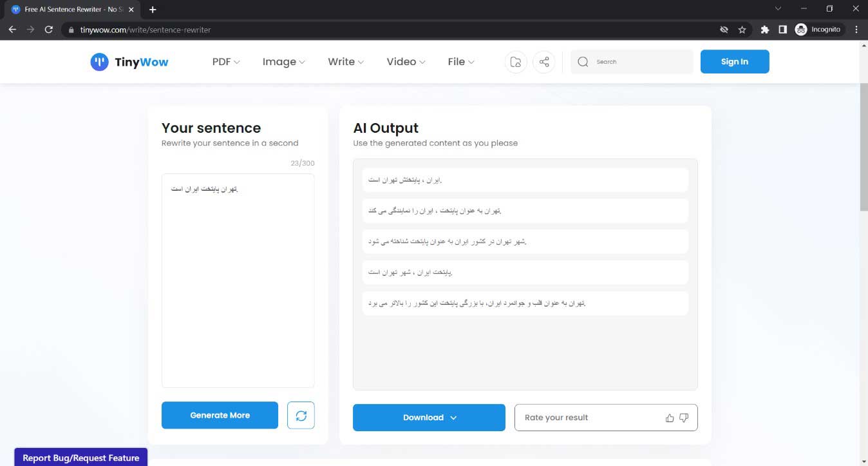Reload the page in browser
This screenshot has width=868, height=466.
48,30
